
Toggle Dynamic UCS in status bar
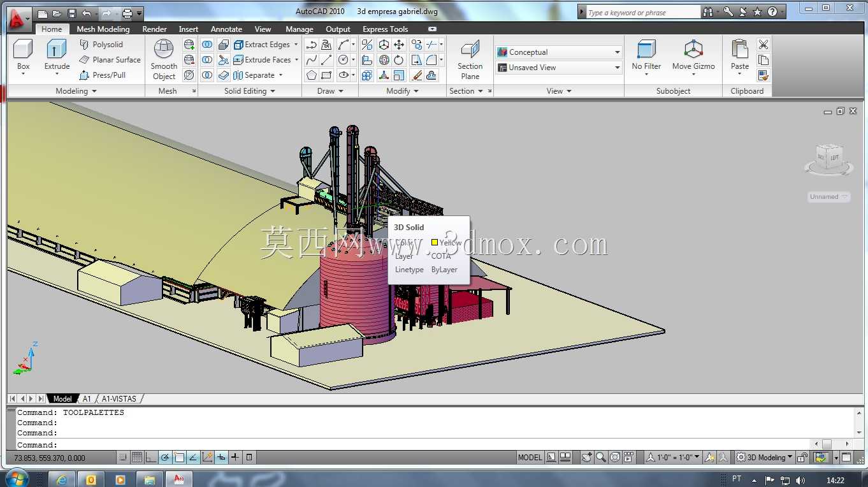pos(207,457)
